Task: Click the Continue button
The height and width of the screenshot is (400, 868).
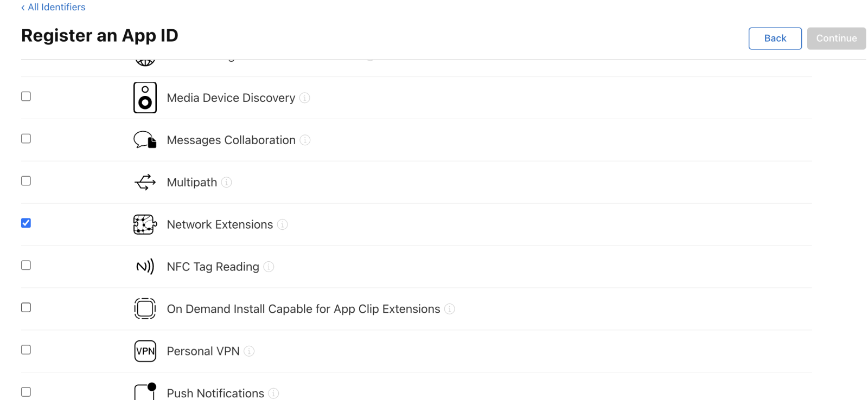Action: click(x=836, y=38)
